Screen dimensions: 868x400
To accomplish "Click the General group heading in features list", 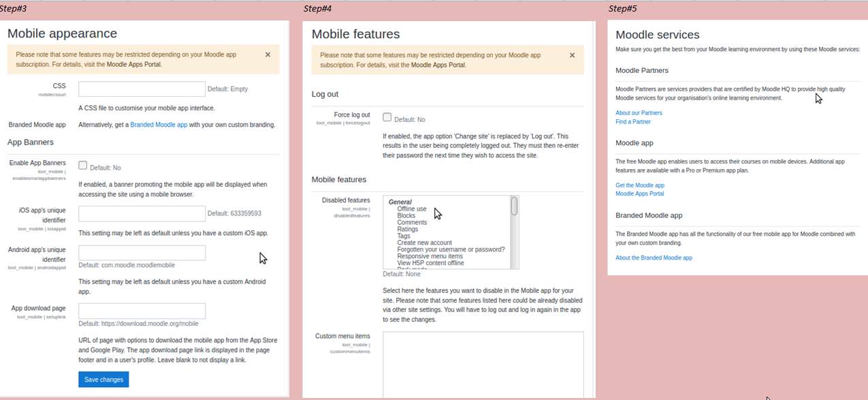I will pos(400,202).
